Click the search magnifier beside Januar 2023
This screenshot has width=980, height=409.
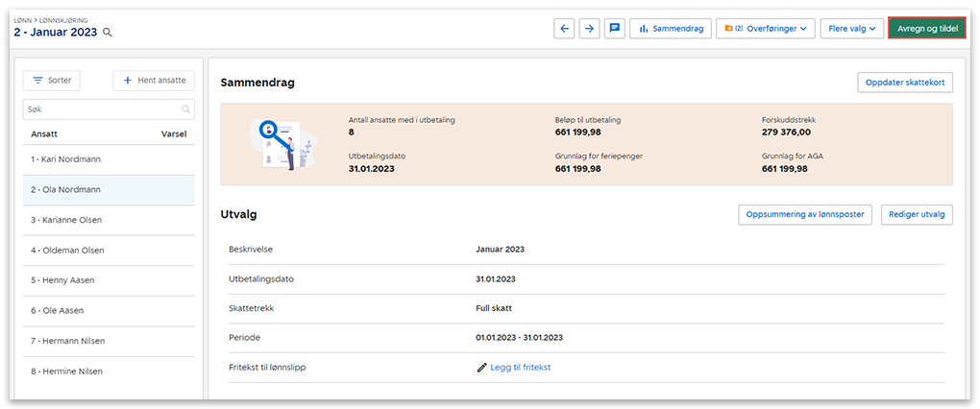(108, 33)
